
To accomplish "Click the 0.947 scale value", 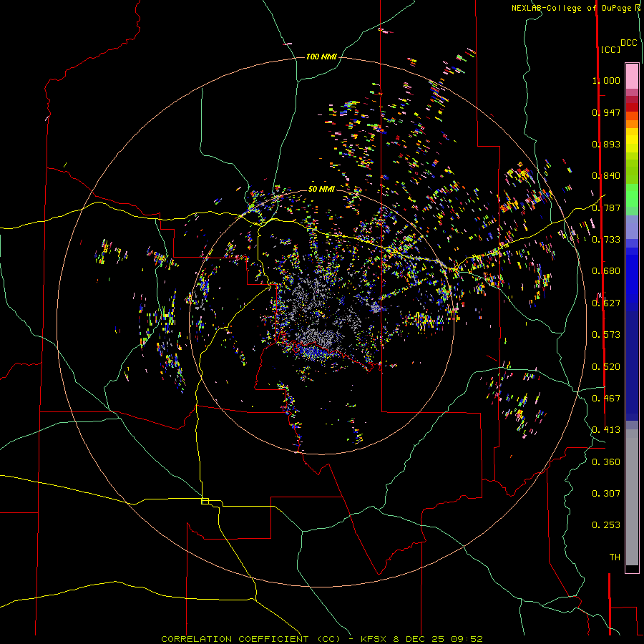I will coord(606,112).
